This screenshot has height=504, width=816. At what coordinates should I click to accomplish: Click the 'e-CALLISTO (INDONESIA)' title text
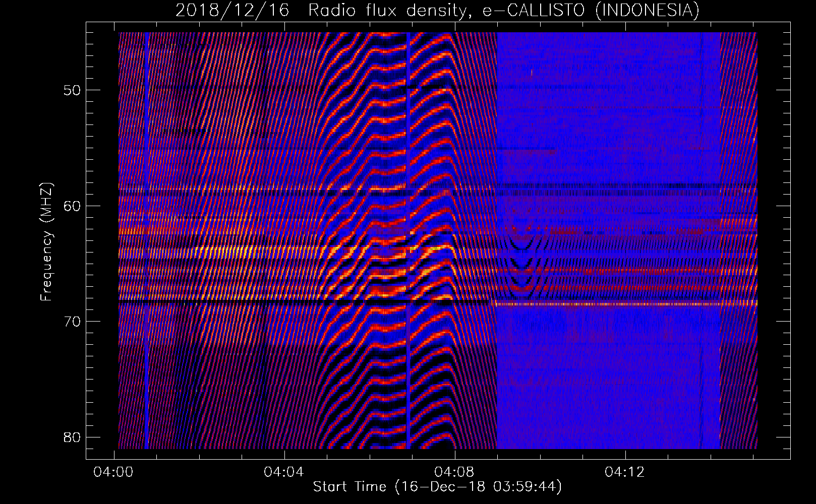591,11
